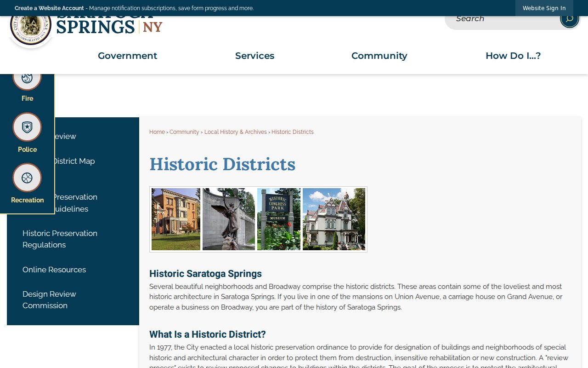Open Preservation Guidelines sidebar link

point(76,203)
